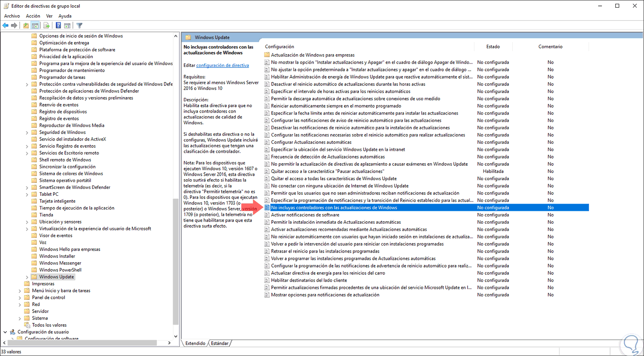Viewport: 644px width, 356px height.
Task: Expand the Panel de control node
Action: (20, 298)
